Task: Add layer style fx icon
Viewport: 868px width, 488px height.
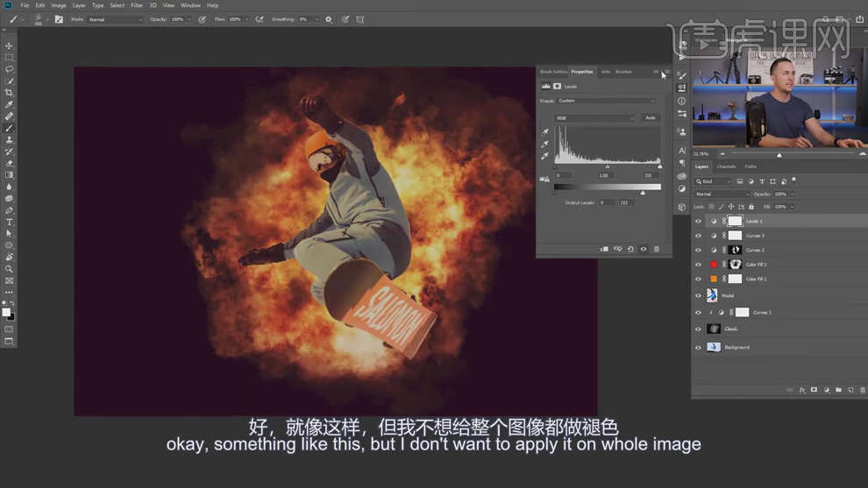Action: point(801,390)
